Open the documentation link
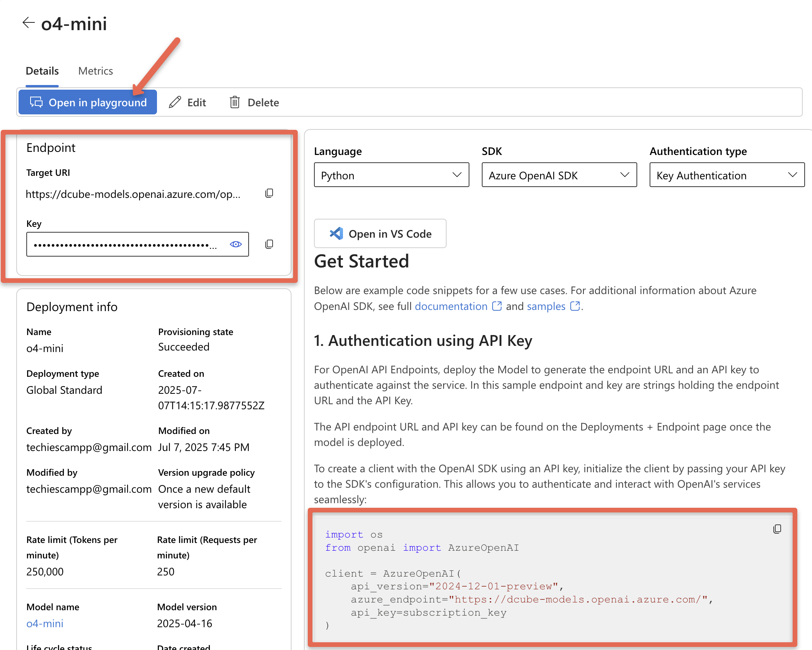 451,306
